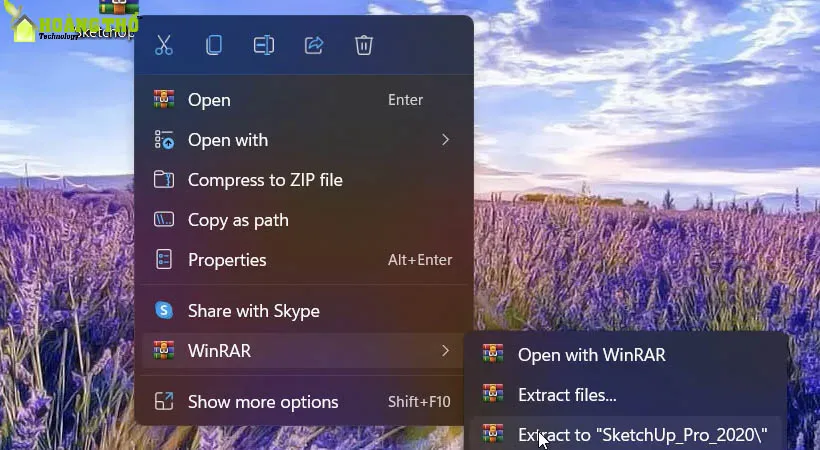Choose Open with from context menu
The width and height of the screenshot is (820, 450).
(303, 140)
